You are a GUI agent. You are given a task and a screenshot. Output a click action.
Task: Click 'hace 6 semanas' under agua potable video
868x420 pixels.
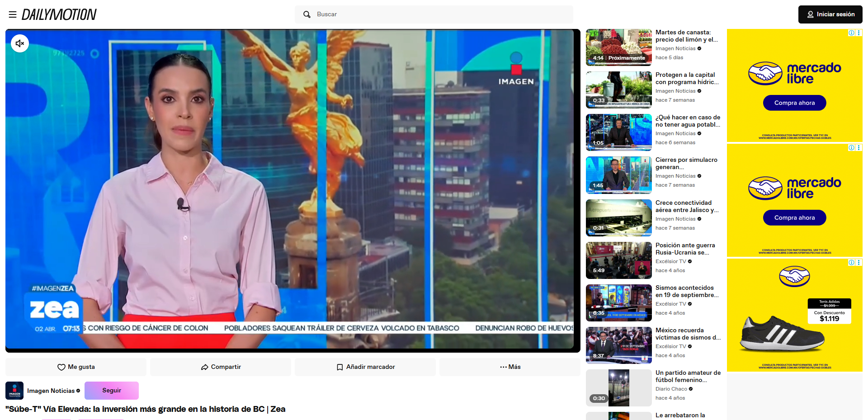pyautogui.click(x=675, y=143)
